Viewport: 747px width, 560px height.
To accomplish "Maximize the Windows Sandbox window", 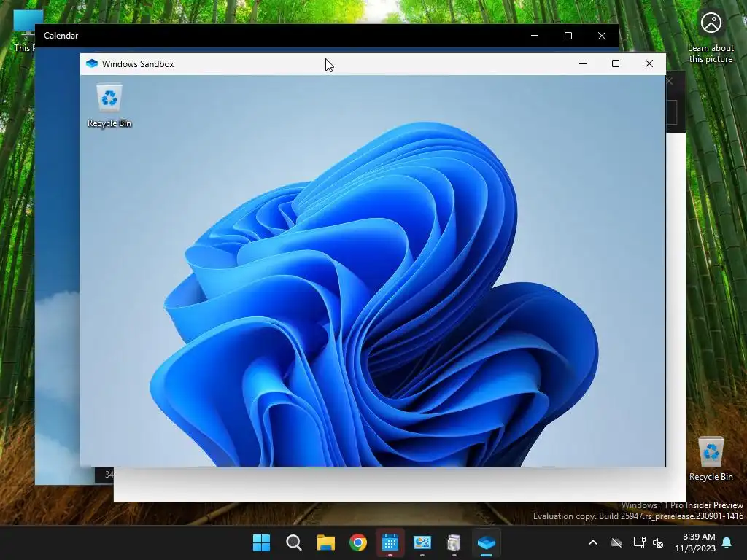I will 616,63.
